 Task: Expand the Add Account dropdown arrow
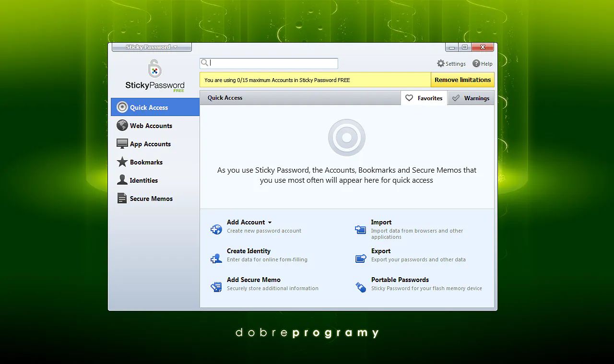click(270, 223)
